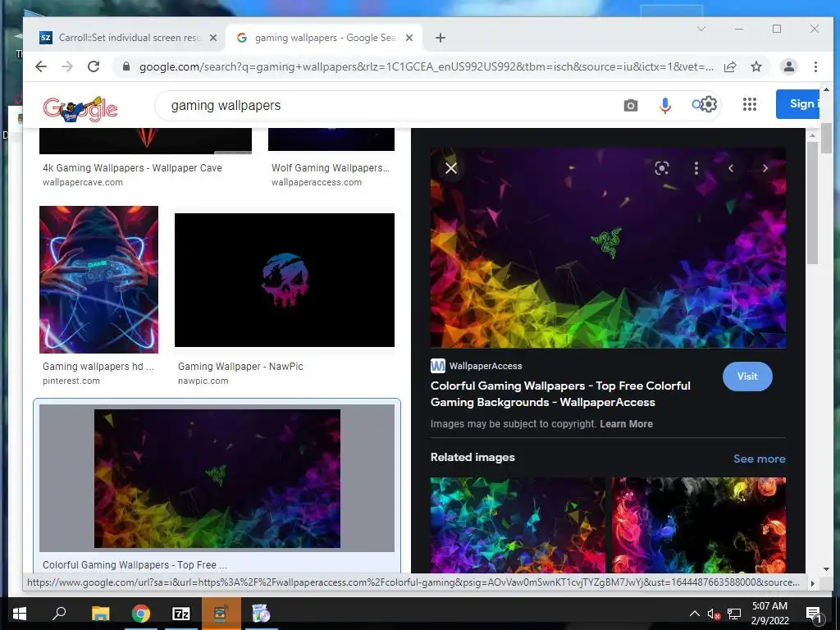Open Google Lens on preview image

point(662,168)
